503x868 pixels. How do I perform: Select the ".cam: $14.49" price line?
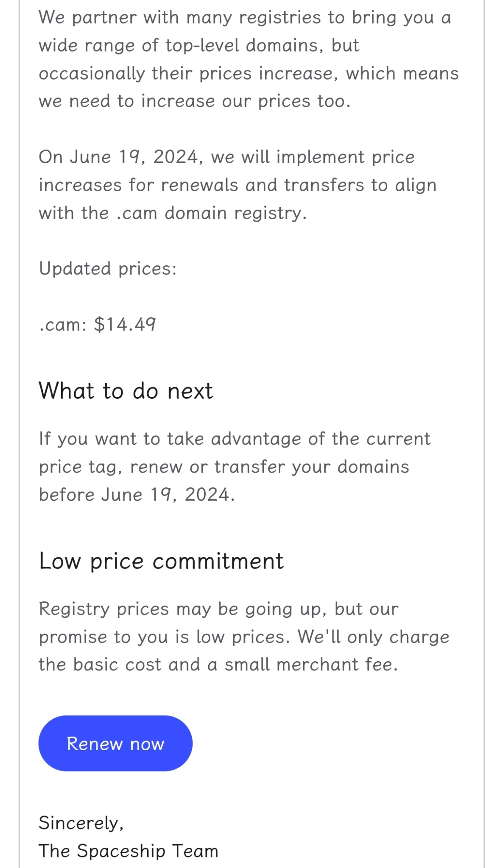[98, 325]
